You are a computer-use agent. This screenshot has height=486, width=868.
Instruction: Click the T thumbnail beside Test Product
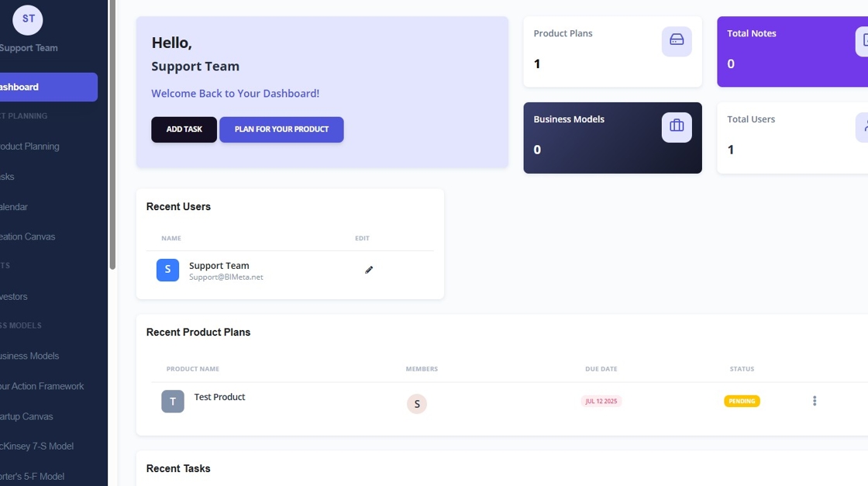[x=173, y=402]
